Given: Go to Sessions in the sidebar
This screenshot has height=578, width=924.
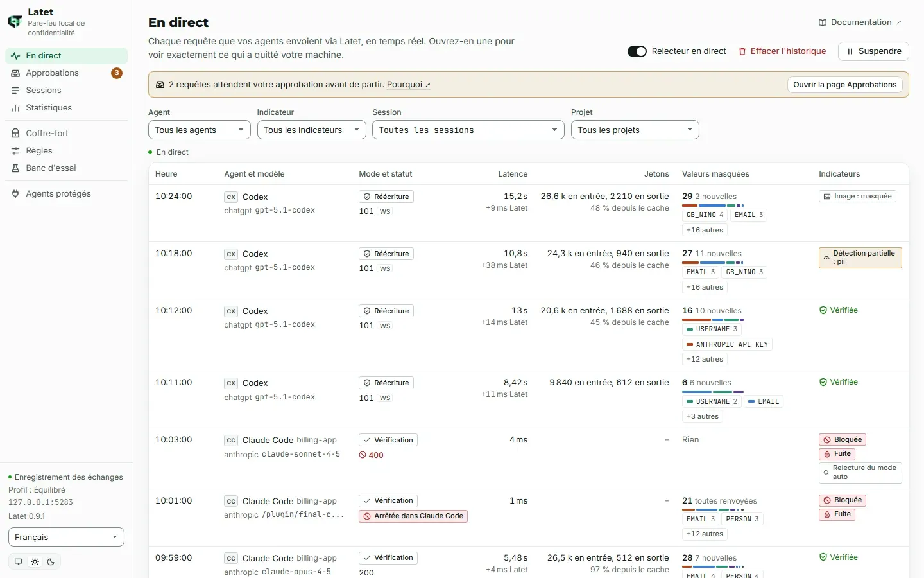Looking at the screenshot, I should (x=66, y=91).
